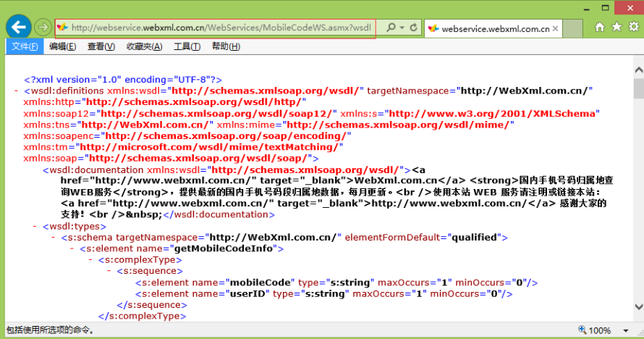Minimize the browser window
The width and height of the screenshot is (644, 339).
coord(587,8)
